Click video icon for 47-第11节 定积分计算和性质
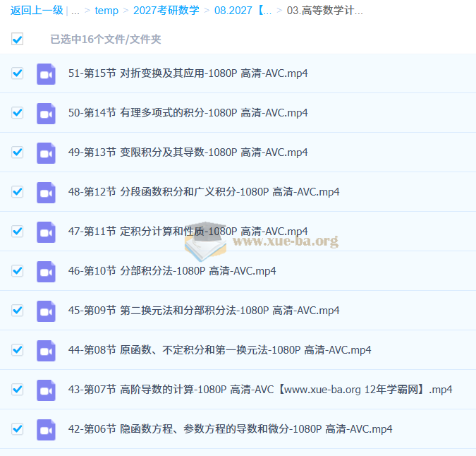The height and width of the screenshot is (456, 476). [46, 232]
